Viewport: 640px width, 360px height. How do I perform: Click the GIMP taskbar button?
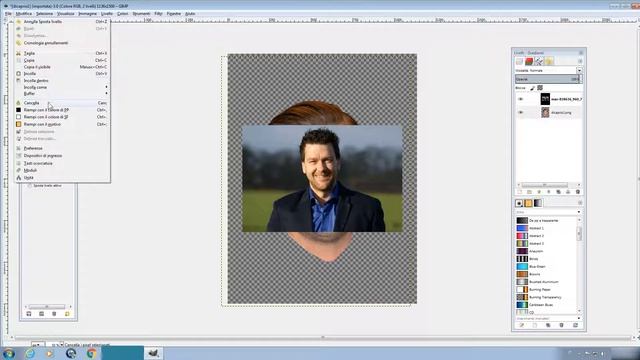[153, 353]
